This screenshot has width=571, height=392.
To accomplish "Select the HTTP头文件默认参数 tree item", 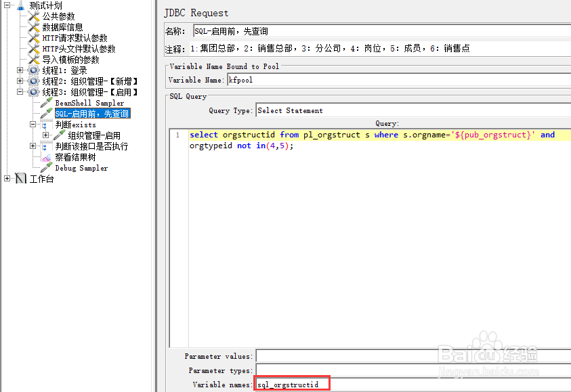I will click(79, 49).
